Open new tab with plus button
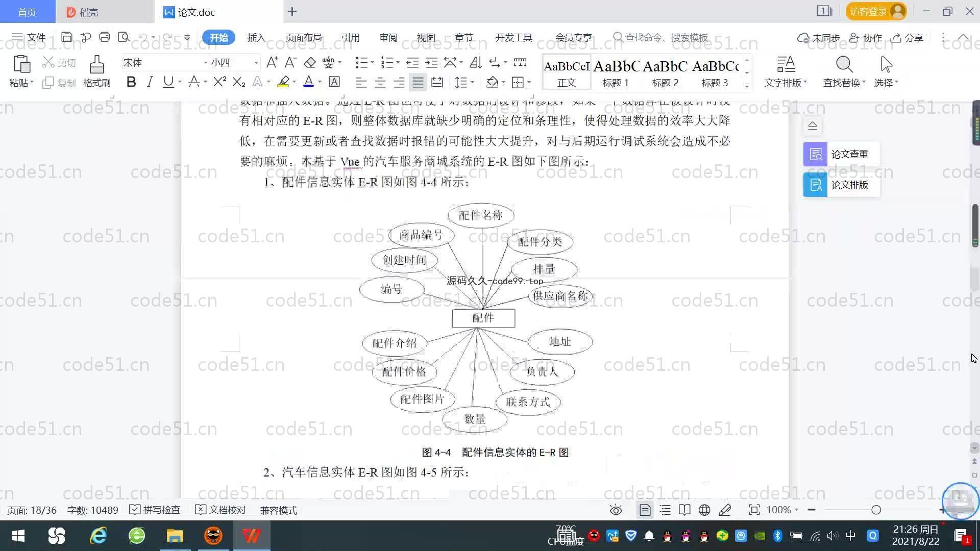 (x=292, y=12)
